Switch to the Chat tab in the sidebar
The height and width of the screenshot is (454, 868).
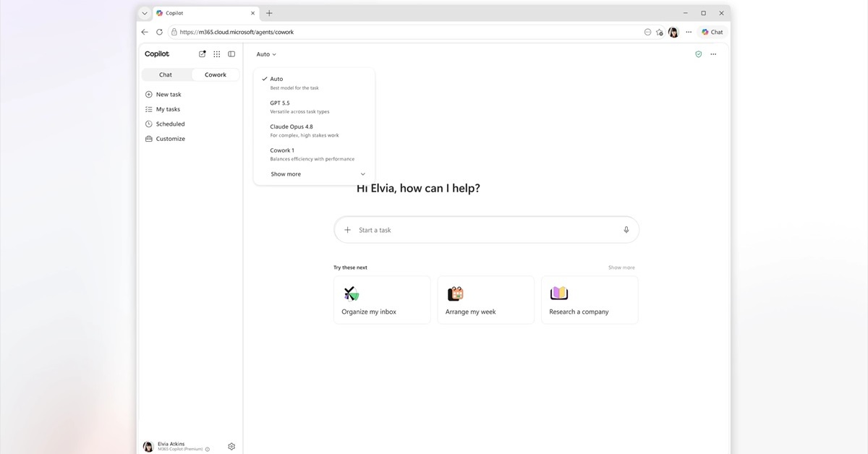click(x=166, y=74)
